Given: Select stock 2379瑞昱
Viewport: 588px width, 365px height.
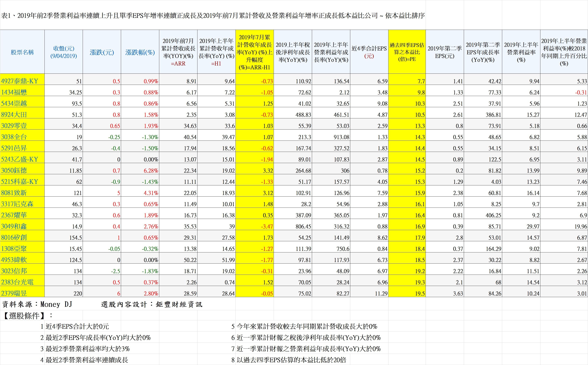Looking at the screenshot, I should coord(22,293).
